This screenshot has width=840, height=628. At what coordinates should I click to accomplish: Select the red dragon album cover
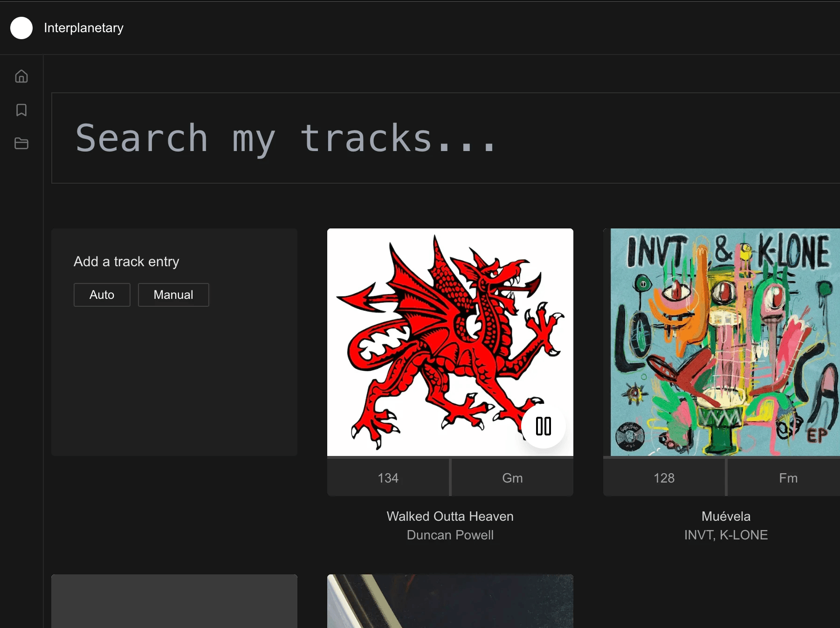tap(450, 342)
